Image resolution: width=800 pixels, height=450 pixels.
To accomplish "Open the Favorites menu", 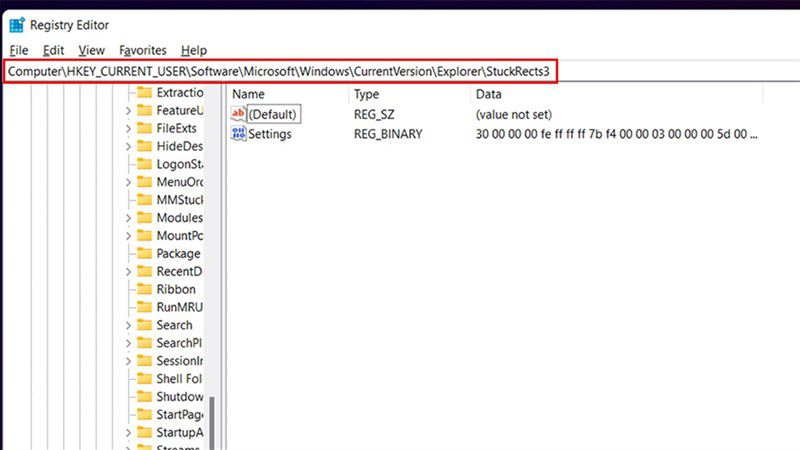I will (143, 50).
